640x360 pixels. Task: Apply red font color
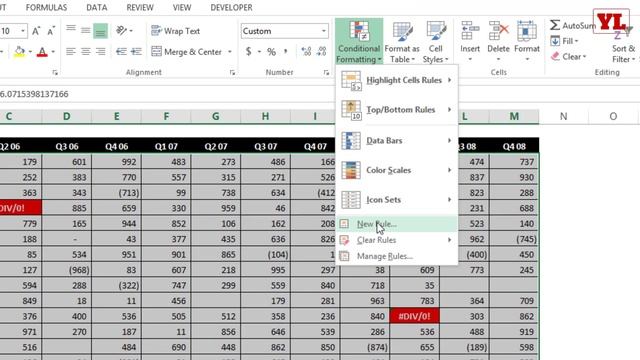pyautogui.click(x=42, y=52)
